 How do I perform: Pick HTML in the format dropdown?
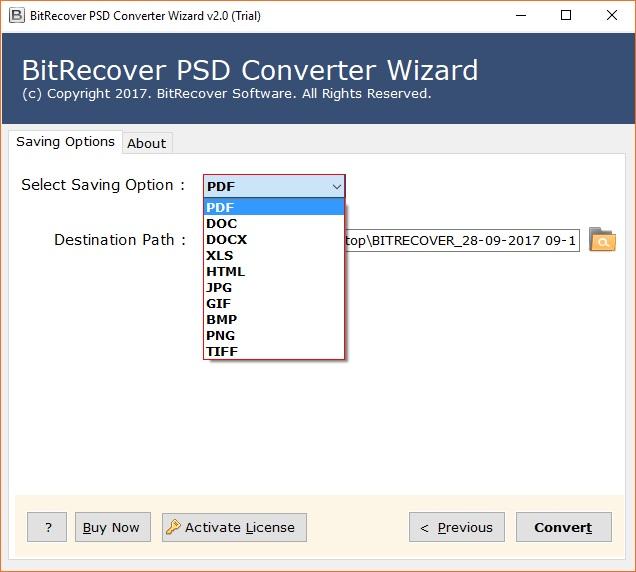coord(274,271)
